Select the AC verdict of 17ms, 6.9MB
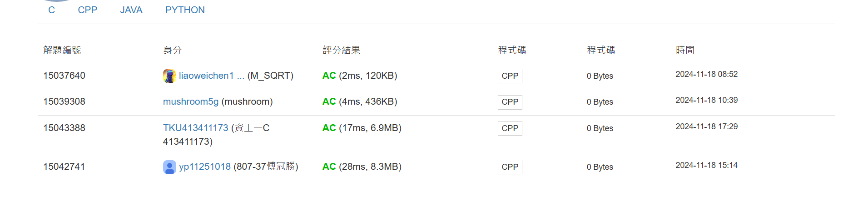This screenshot has width=868, height=218. tap(329, 128)
